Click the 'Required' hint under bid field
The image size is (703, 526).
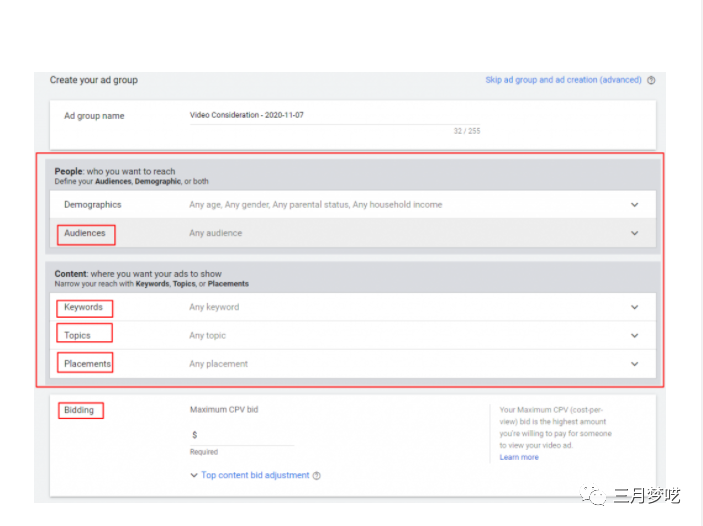tap(204, 452)
